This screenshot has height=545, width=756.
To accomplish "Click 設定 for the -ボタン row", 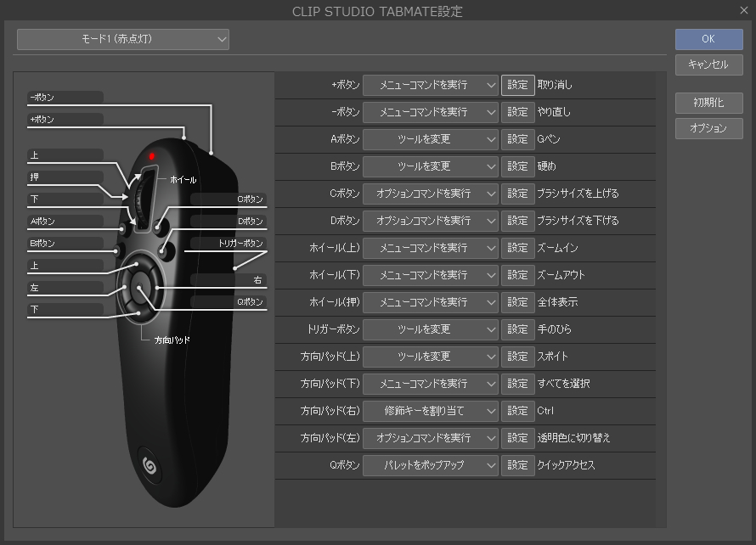I will coord(518,112).
